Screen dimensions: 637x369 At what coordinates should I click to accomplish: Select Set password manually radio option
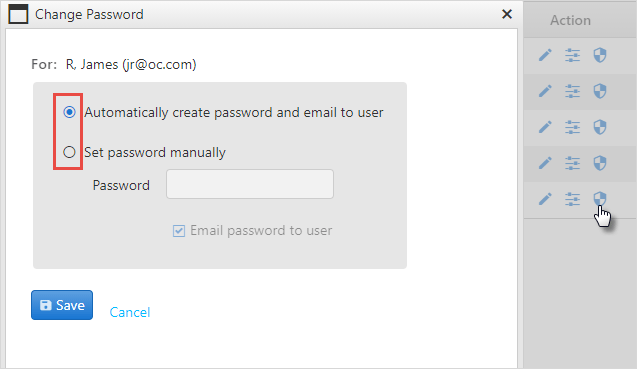[69, 152]
